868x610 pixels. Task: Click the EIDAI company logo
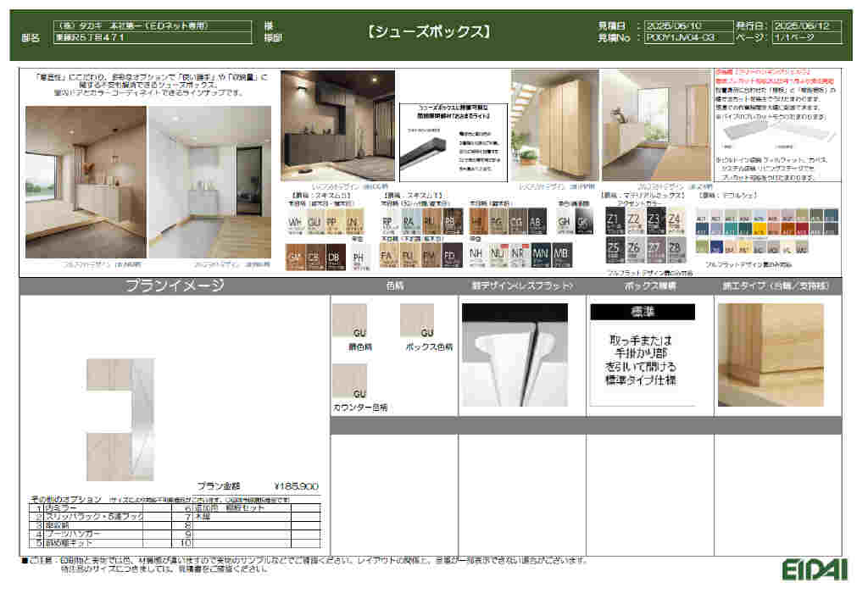(815, 568)
